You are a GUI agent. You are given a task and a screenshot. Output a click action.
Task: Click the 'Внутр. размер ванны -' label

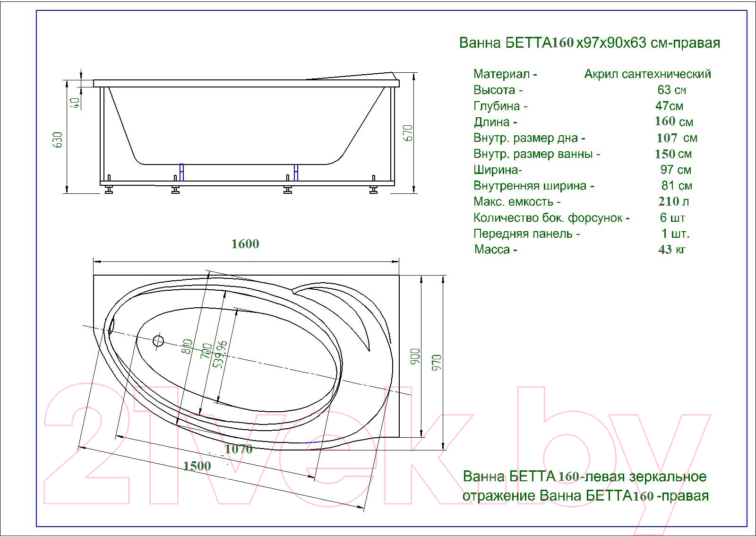click(537, 154)
